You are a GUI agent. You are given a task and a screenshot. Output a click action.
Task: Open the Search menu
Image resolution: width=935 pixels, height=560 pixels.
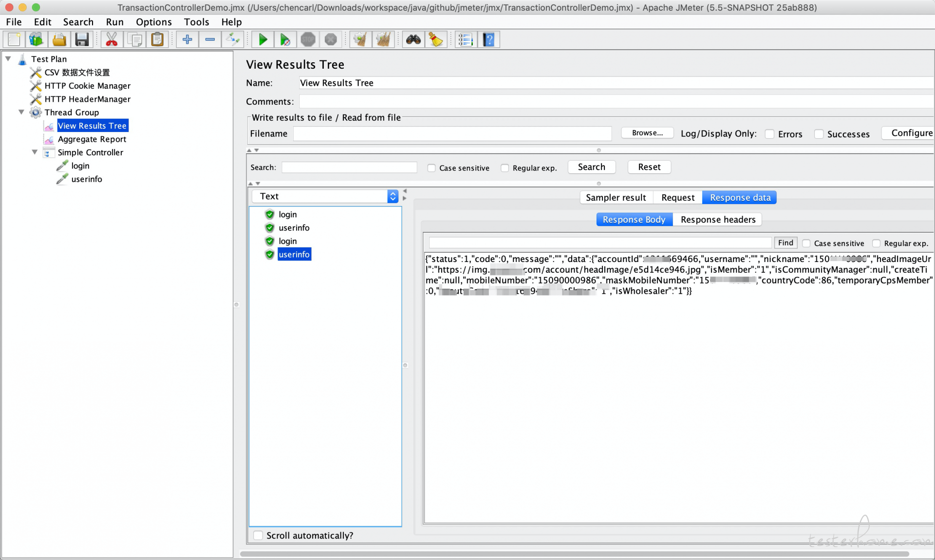click(78, 22)
